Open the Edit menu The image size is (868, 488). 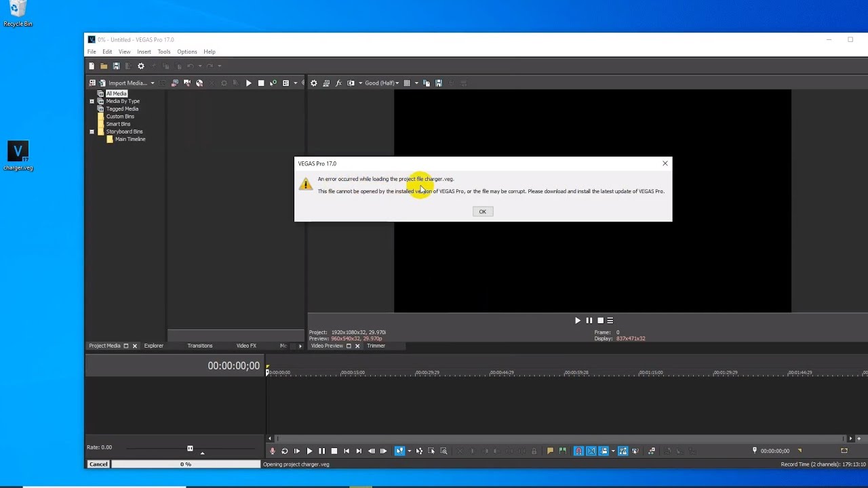[107, 52]
